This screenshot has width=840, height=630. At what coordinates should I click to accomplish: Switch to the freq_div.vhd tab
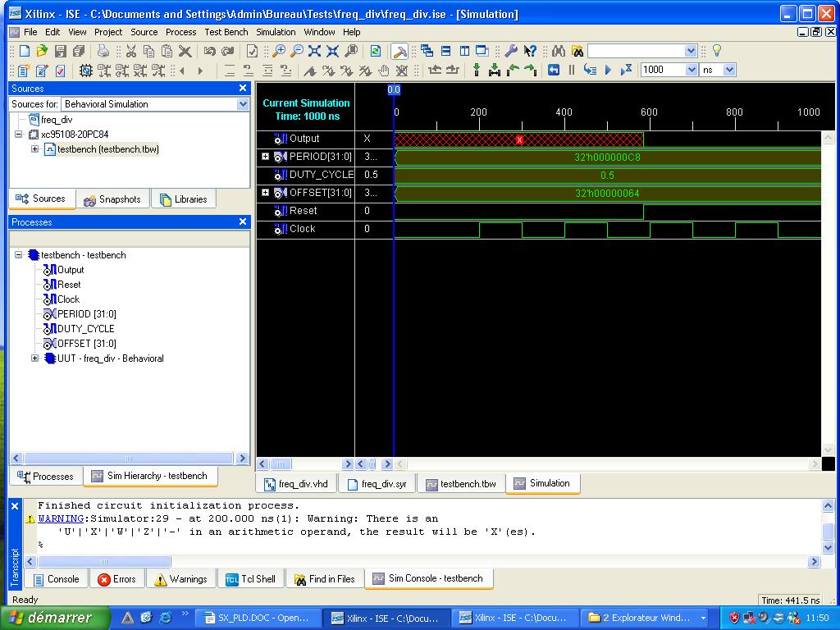coord(296,484)
